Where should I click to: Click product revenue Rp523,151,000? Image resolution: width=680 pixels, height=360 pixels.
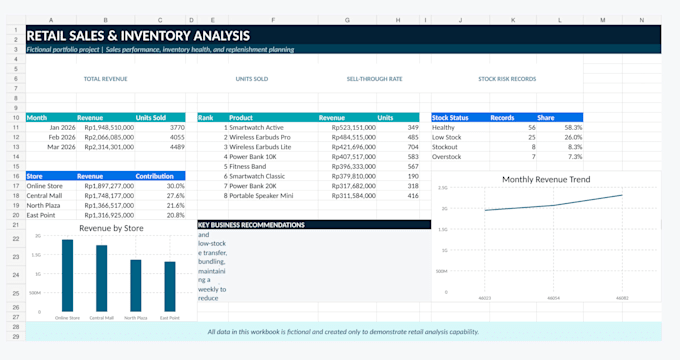coord(347,128)
